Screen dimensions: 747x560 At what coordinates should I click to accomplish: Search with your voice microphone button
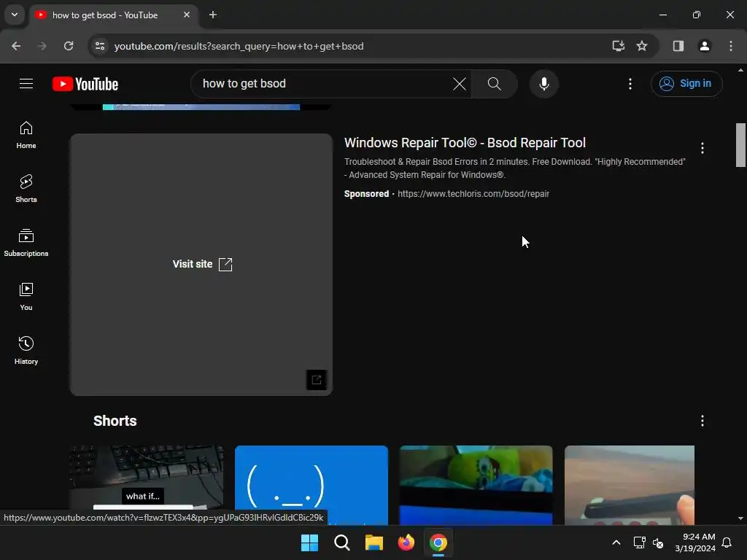click(543, 84)
